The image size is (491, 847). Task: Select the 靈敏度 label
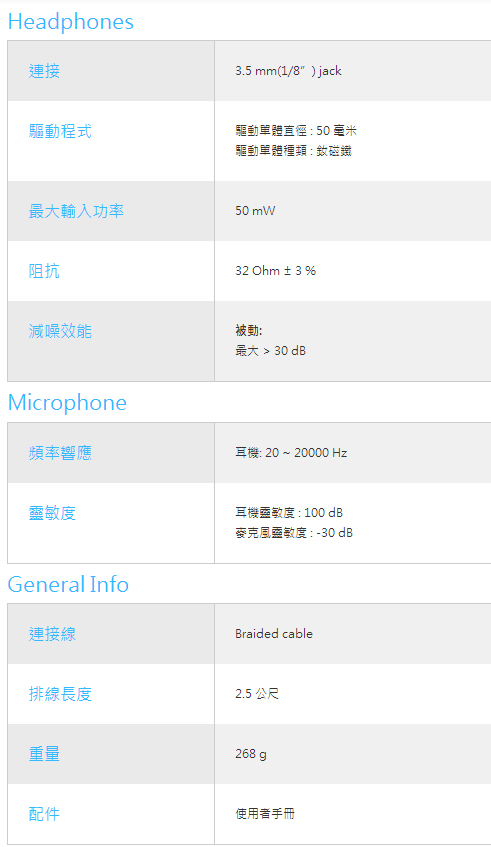[x=52, y=513]
